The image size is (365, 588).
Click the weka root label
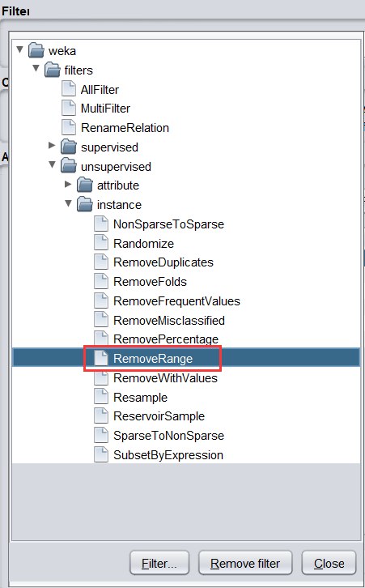62,51
